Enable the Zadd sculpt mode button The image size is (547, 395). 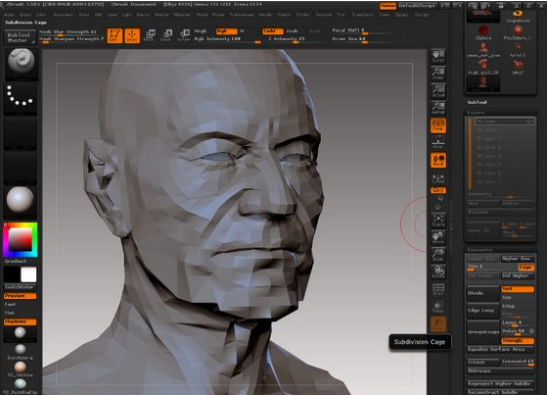pyautogui.click(x=272, y=31)
